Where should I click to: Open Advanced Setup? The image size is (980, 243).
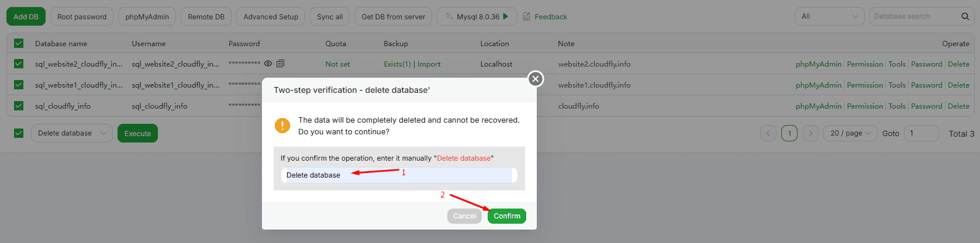[271, 16]
